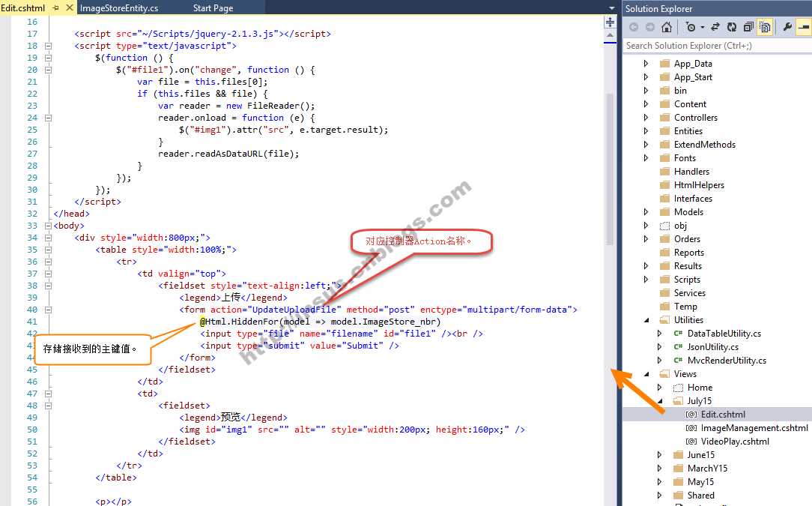Toggle the Preview Selected Items button
The image size is (812, 506).
804,27
